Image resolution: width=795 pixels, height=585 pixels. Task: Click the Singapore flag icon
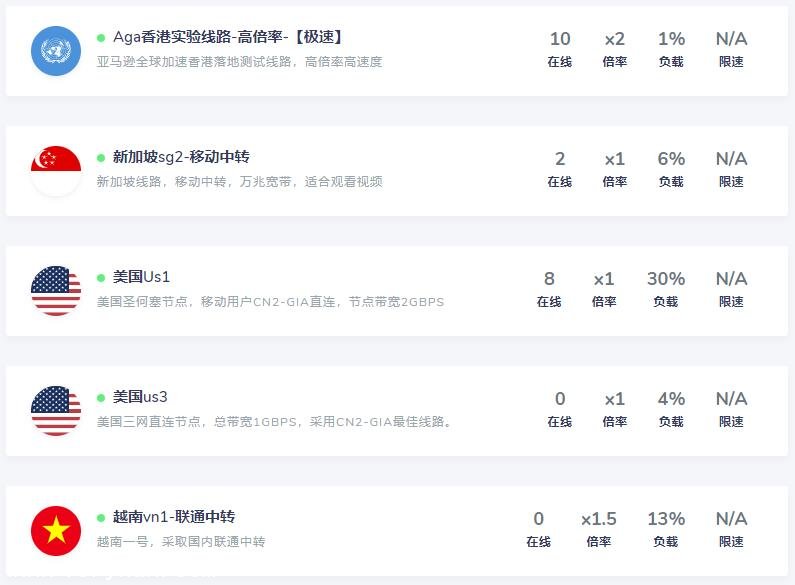coord(56,171)
